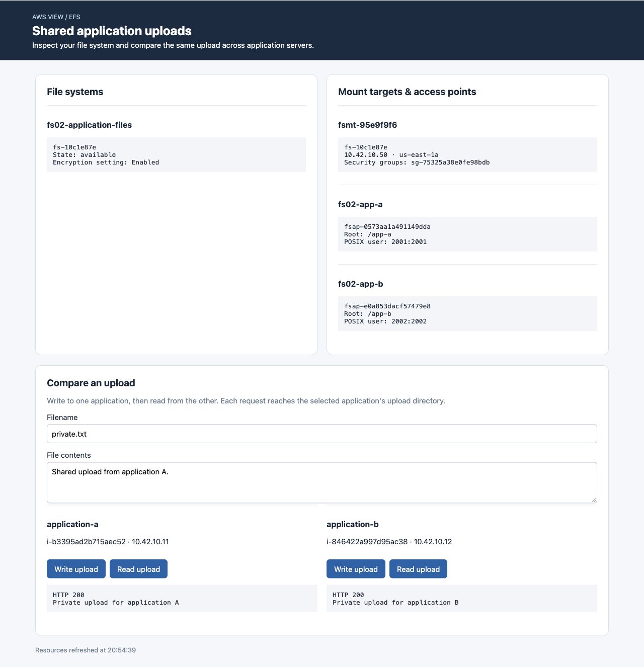Click the HTTP 200 line under application-a

[68, 595]
